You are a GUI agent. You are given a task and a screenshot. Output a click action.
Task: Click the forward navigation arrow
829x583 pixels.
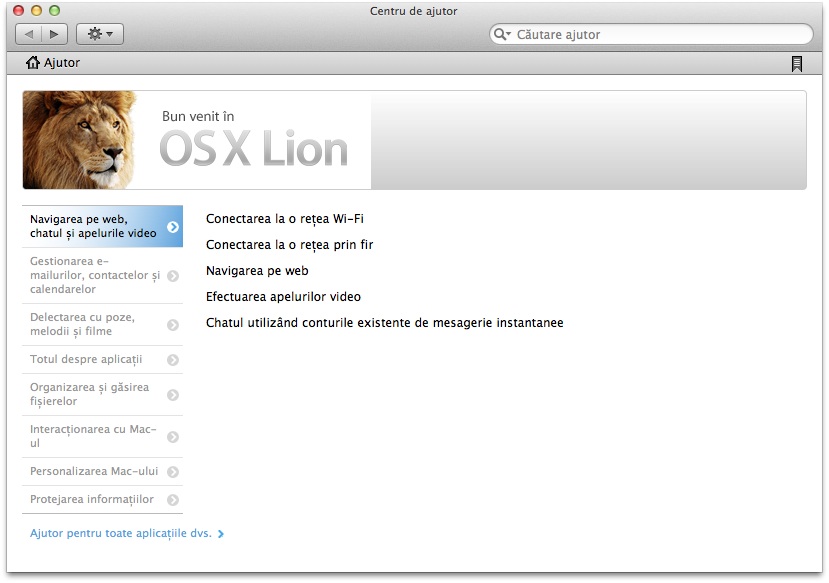pos(54,34)
